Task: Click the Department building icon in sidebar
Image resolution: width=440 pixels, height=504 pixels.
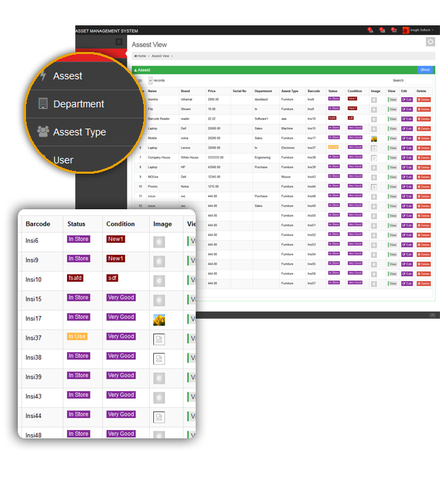Action: (43, 104)
